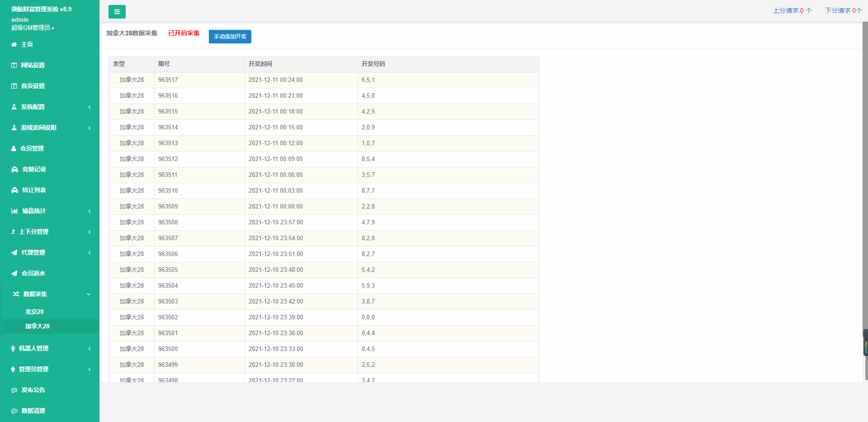Click the car icon beside 转让列表
This screenshot has width=868, height=422.
(x=15, y=190)
